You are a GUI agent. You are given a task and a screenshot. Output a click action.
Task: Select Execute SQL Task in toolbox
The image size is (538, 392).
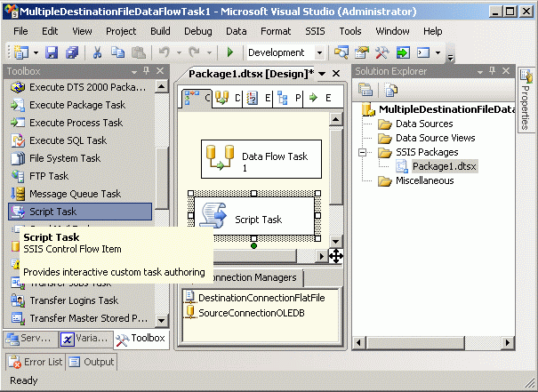pos(80,140)
